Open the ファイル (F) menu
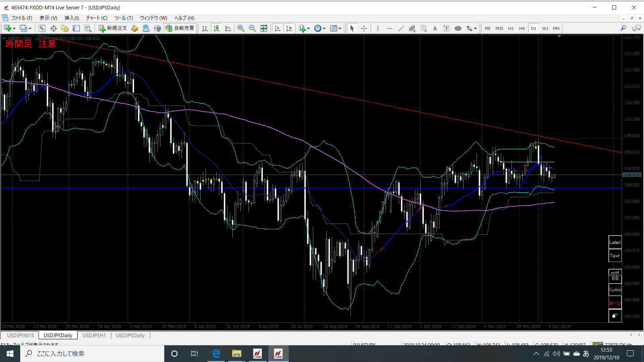The height and width of the screenshot is (362, 644). click(22, 18)
